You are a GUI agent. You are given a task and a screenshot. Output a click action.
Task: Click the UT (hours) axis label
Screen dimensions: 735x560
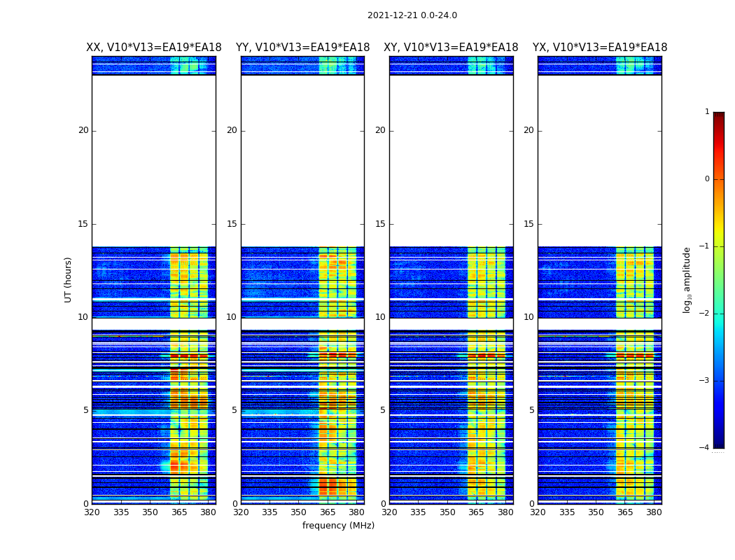click(69, 279)
